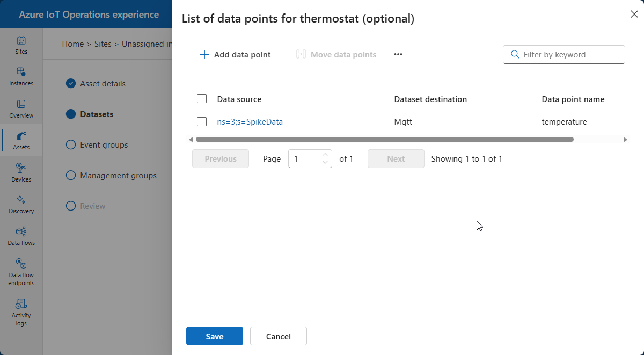Open Discovery from the sidebar

(x=21, y=204)
